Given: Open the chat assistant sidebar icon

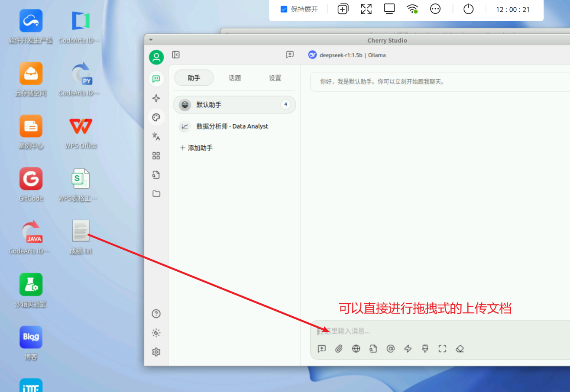Looking at the screenshot, I should click(156, 79).
